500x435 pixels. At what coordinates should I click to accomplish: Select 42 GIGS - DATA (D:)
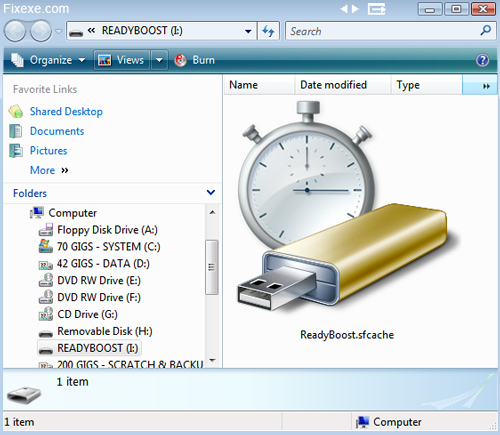pyautogui.click(x=103, y=264)
